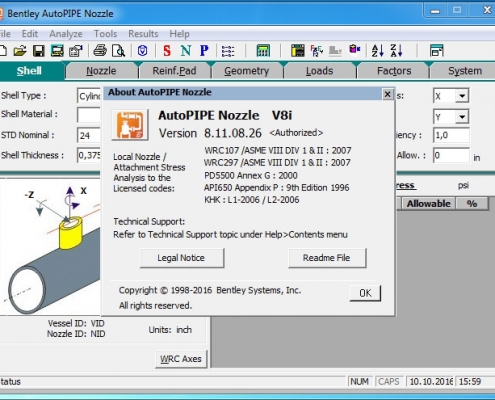Open the Tools menu
Screen dimensions: 495x400
click(105, 34)
